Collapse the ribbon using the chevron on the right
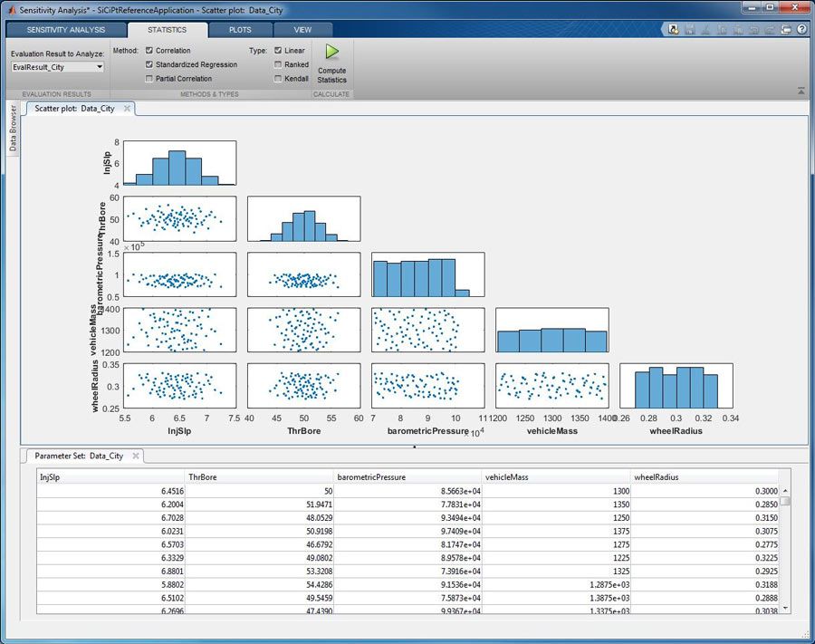The image size is (815, 644). pyautogui.click(x=801, y=91)
